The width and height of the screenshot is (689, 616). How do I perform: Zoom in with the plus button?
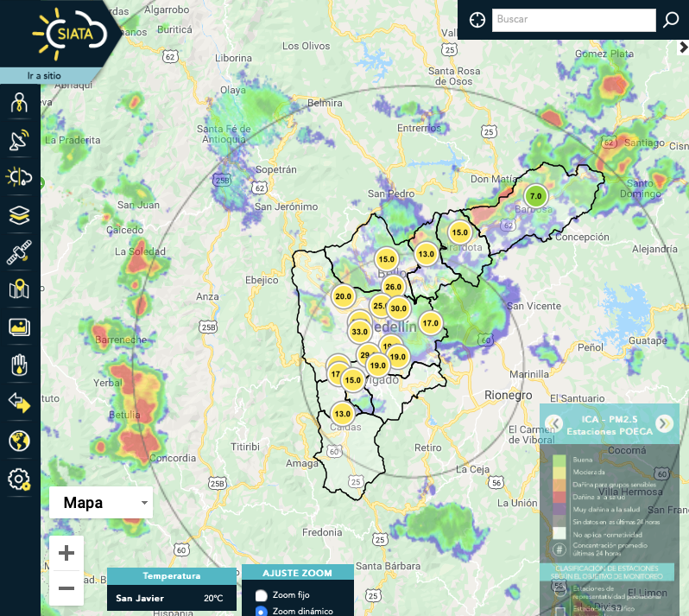(66, 553)
